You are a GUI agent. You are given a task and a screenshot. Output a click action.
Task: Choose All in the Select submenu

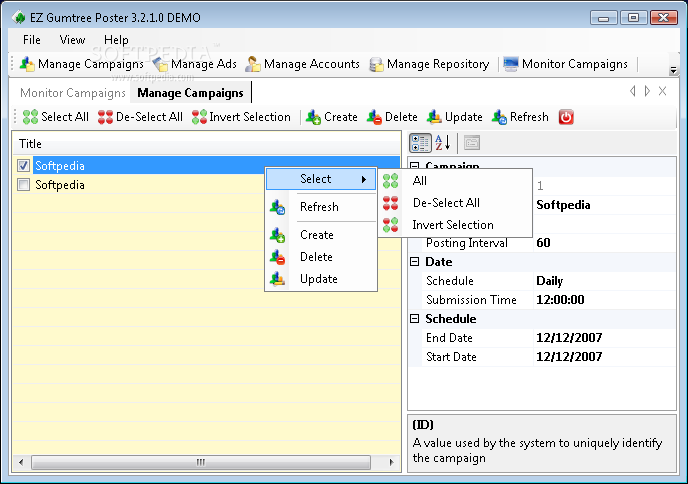(455, 181)
